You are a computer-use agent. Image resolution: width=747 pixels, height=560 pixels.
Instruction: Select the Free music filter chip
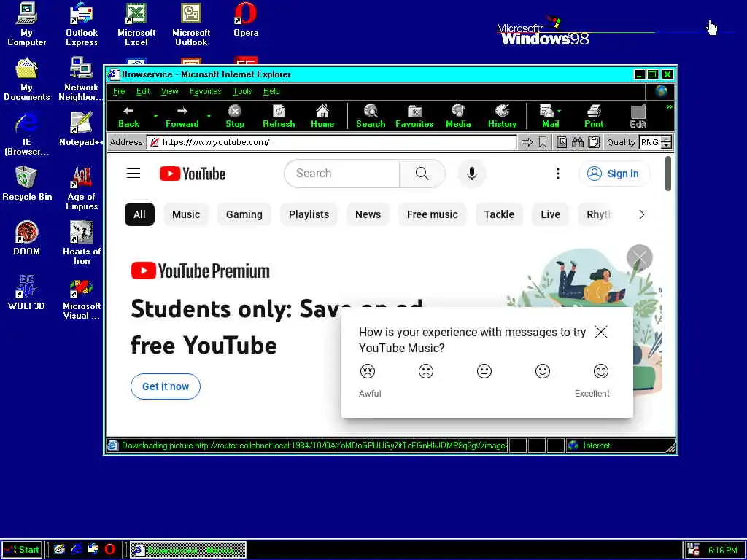[432, 214]
